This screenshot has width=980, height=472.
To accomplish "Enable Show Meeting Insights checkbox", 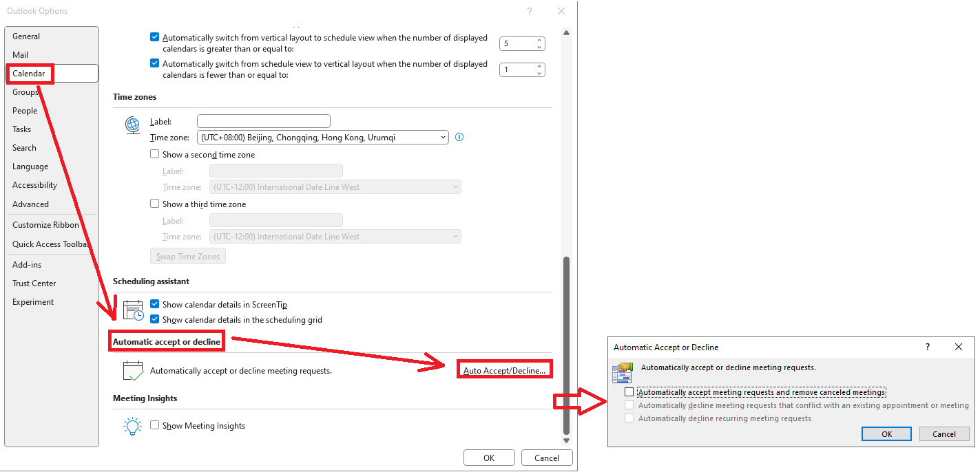I will pos(154,425).
